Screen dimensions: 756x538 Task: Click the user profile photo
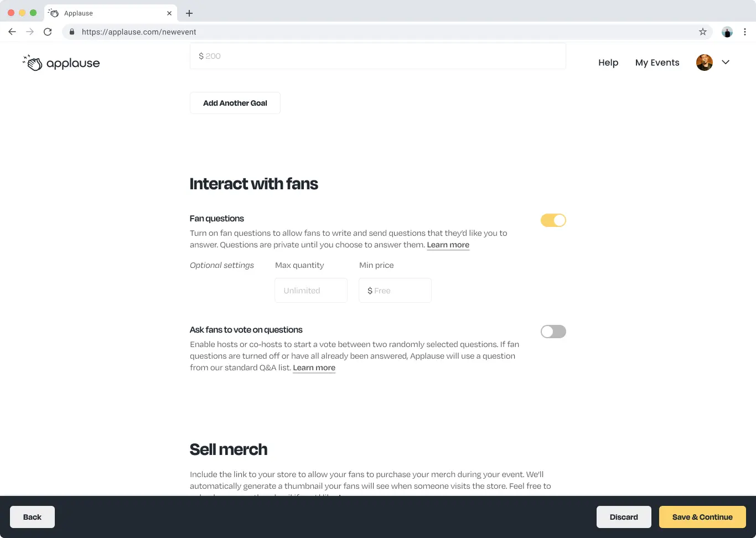[704, 63]
